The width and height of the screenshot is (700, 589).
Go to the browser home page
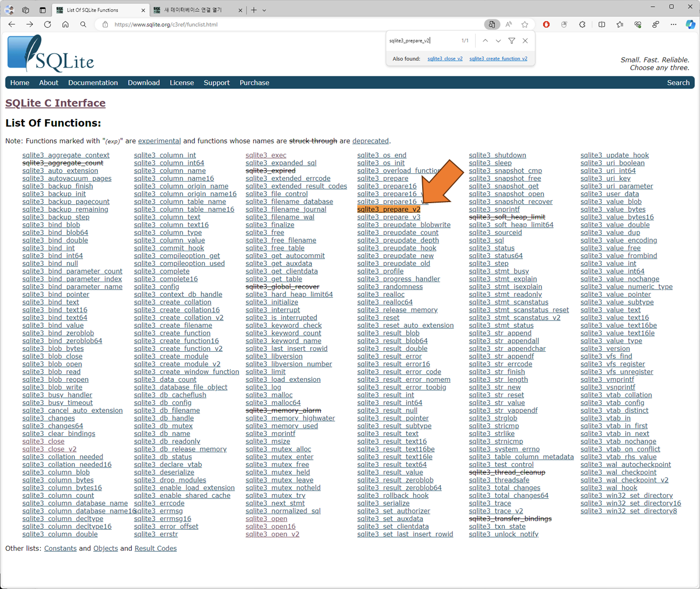[65, 25]
